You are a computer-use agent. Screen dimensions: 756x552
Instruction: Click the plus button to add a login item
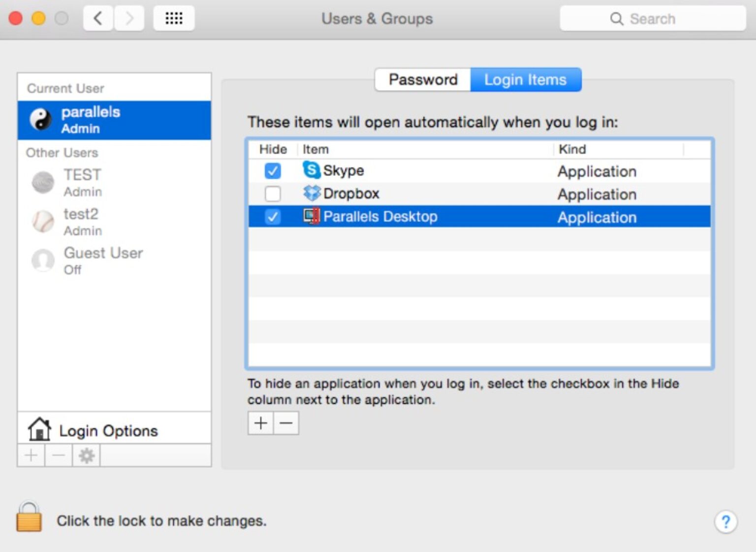point(260,422)
